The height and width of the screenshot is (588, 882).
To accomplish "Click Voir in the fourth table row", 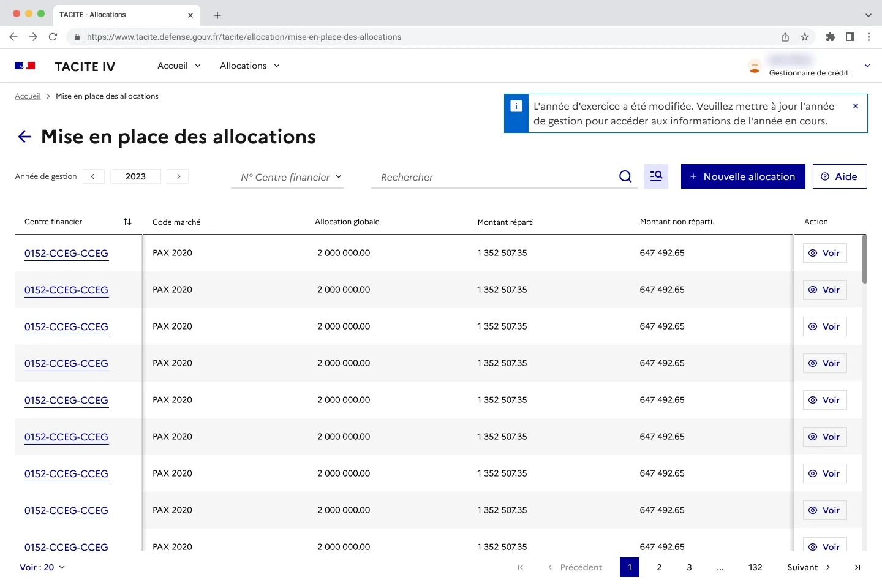I will (x=824, y=363).
